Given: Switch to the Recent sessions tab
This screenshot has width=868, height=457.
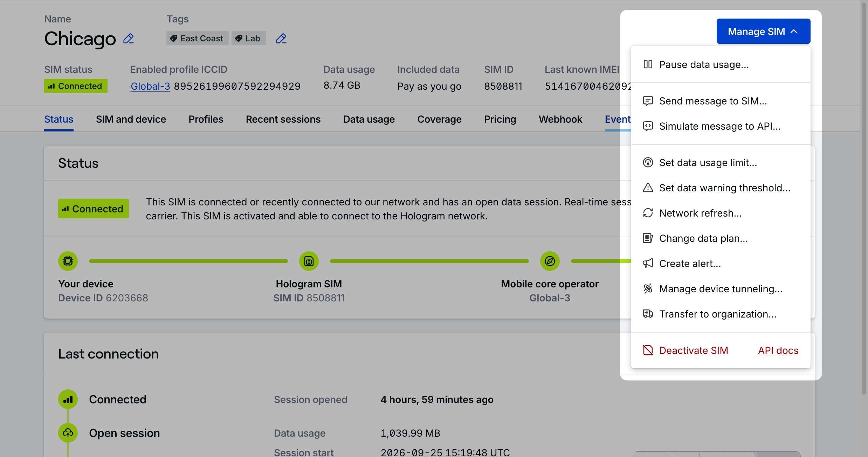Looking at the screenshot, I should click(283, 120).
